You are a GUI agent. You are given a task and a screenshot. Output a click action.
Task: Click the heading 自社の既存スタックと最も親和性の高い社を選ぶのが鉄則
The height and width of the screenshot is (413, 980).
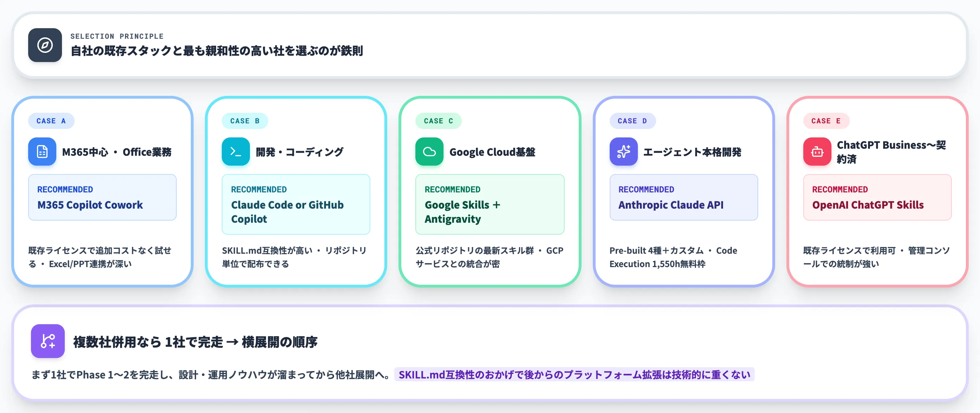pyautogui.click(x=217, y=51)
